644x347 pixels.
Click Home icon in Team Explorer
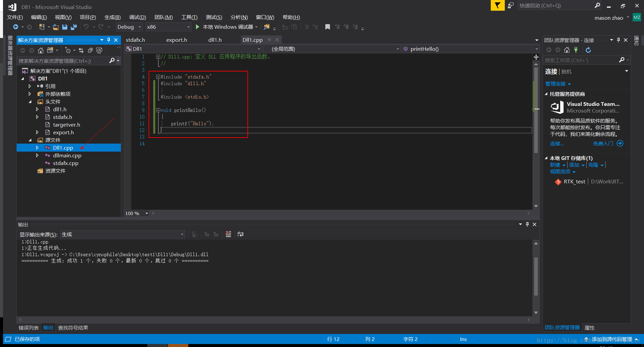pos(567,50)
